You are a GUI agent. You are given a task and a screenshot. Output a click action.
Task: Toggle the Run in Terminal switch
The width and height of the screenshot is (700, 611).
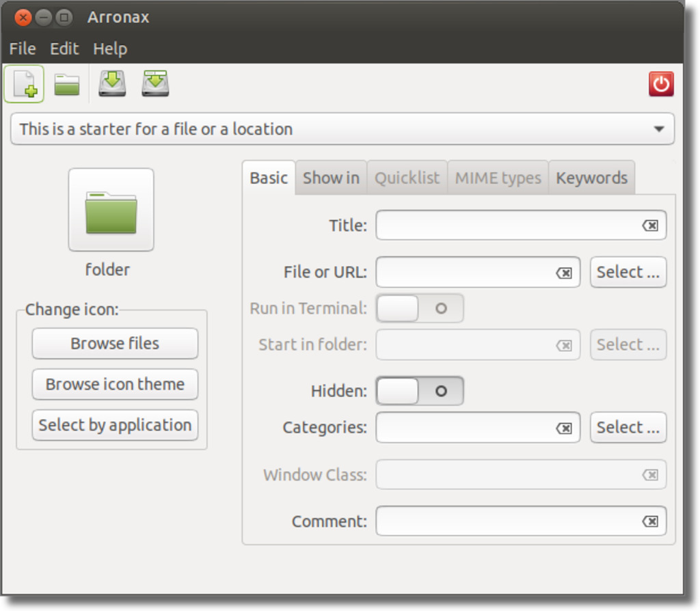tap(420, 308)
